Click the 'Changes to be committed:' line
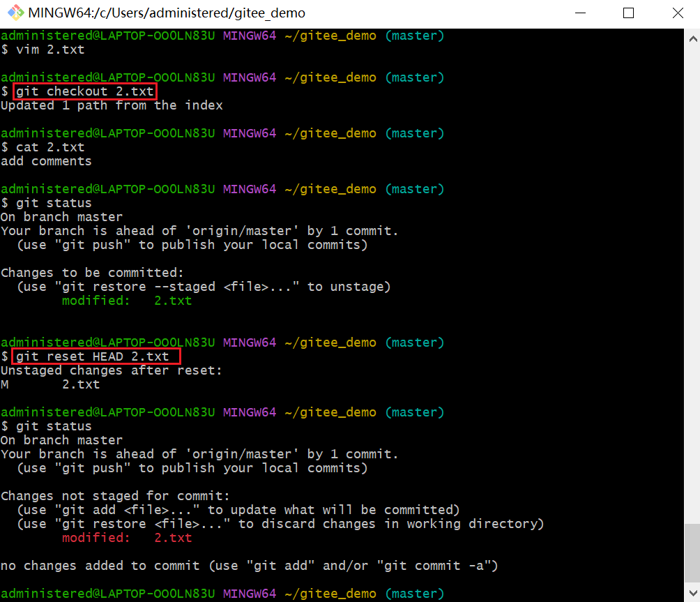Viewport: 700px width, 602px height. tap(92, 273)
